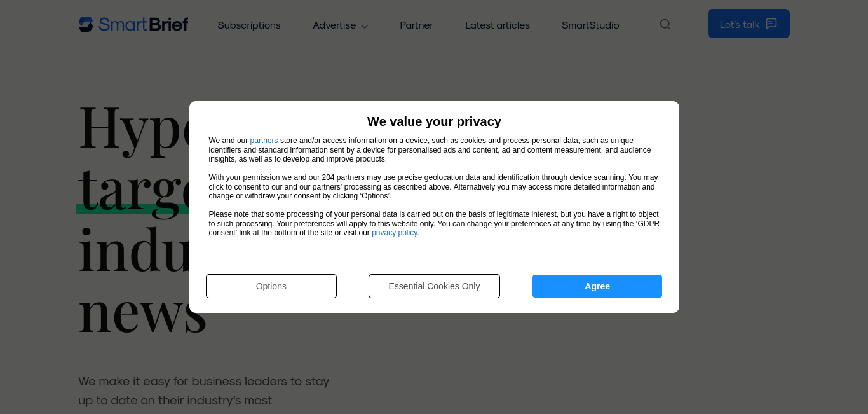This screenshot has width=868, height=414.
Task: Open the SmartStudio nav link
Action: click(x=590, y=25)
